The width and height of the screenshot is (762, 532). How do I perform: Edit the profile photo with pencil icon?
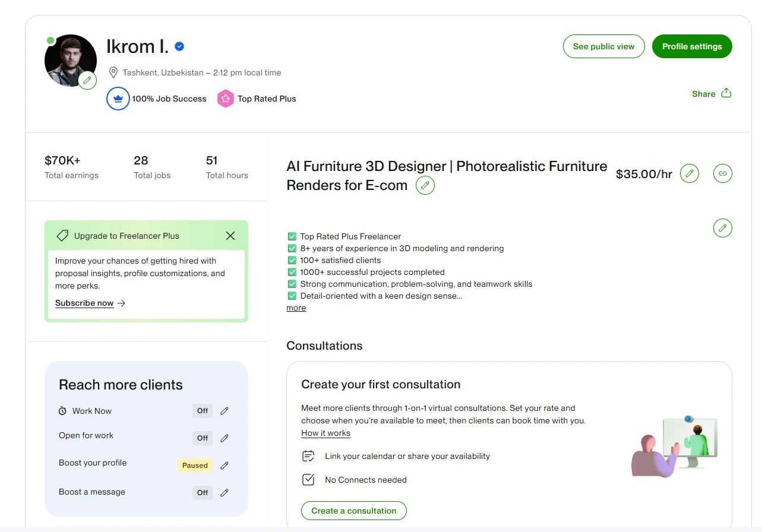tap(87, 80)
